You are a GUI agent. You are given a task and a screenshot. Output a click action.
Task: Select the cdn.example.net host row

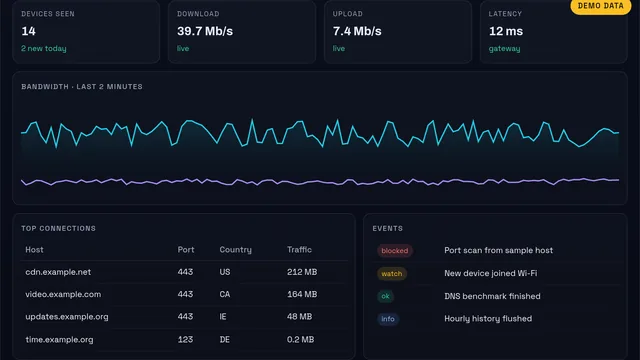184,272
